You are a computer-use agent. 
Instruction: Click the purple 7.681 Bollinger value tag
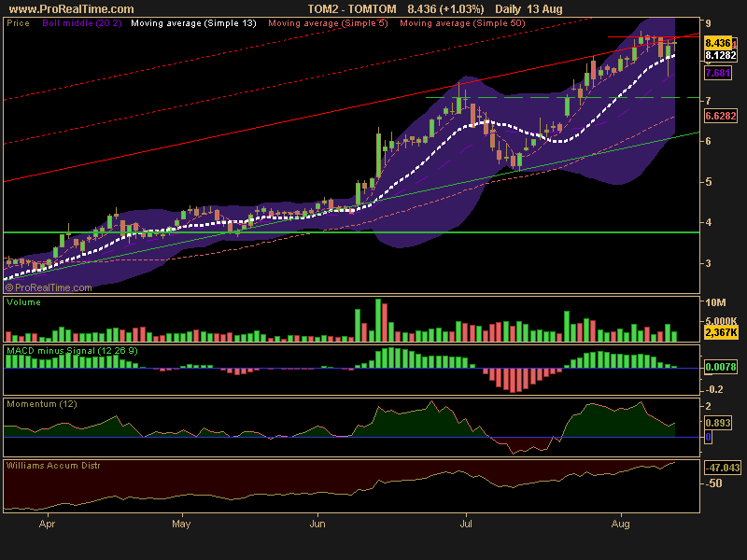click(x=718, y=73)
